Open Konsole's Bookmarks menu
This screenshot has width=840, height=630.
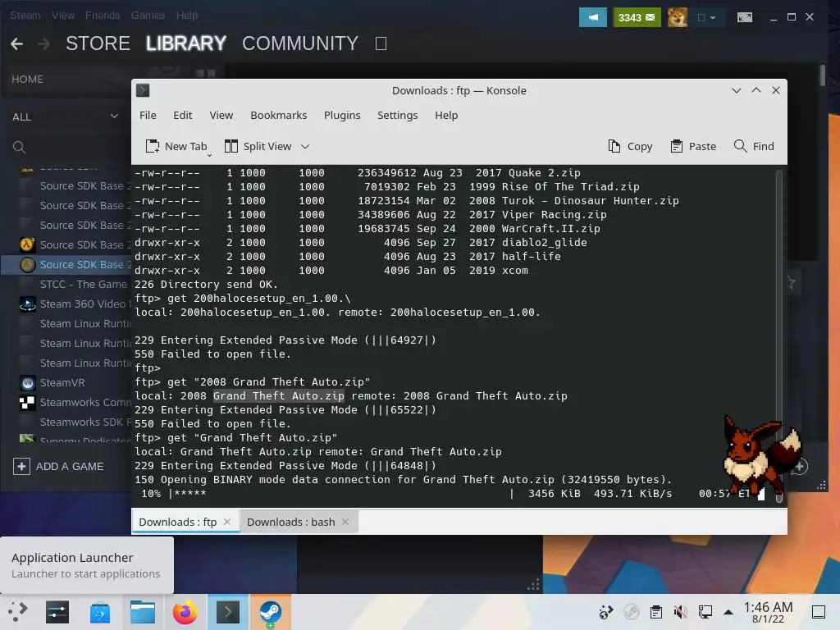(279, 115)
